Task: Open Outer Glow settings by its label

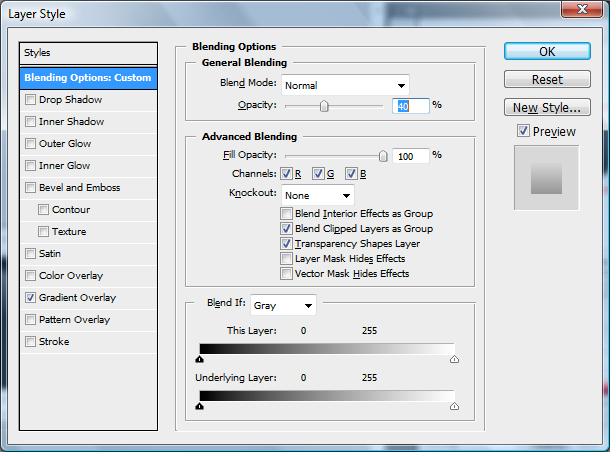Action: pyautogui.click(x=65, y=144)
